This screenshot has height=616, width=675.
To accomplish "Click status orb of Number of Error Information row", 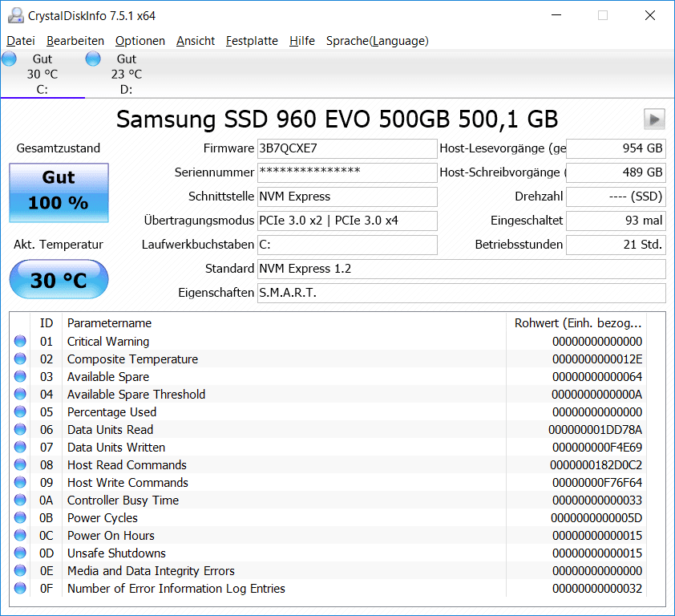I will point(20,589).
